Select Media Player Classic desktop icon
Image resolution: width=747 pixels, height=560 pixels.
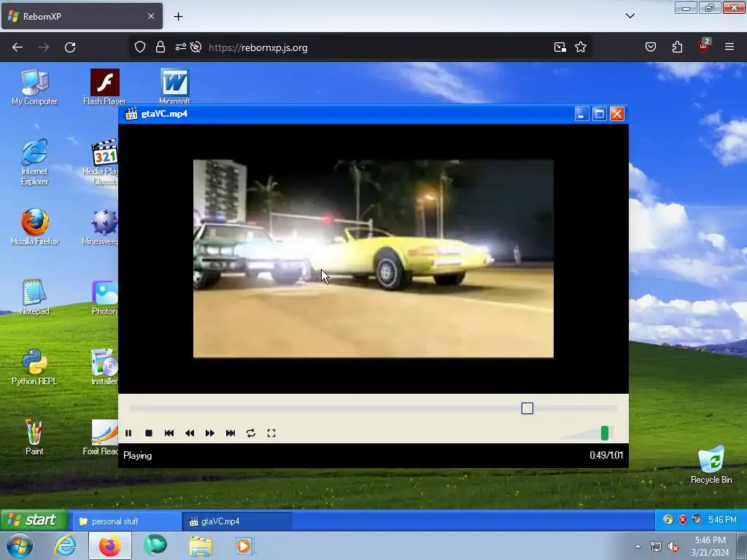coord(101,162)
